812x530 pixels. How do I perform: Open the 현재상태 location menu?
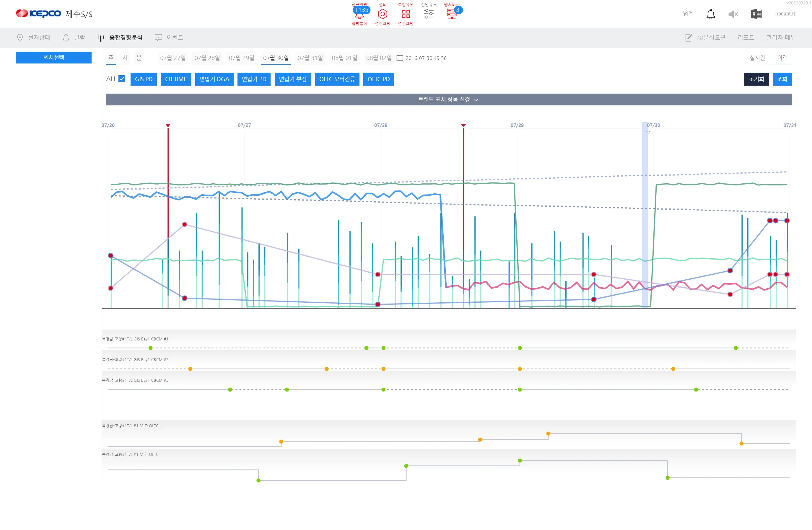(33, 37)
